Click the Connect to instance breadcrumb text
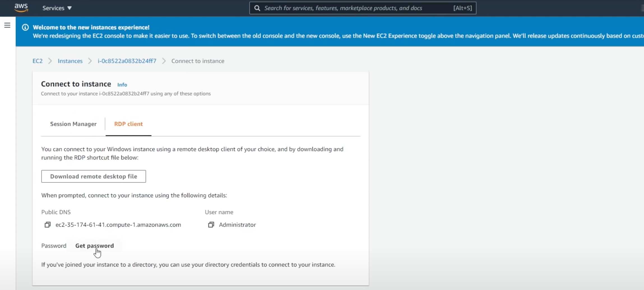Screen dimensions: 644x290 point(198,61)
